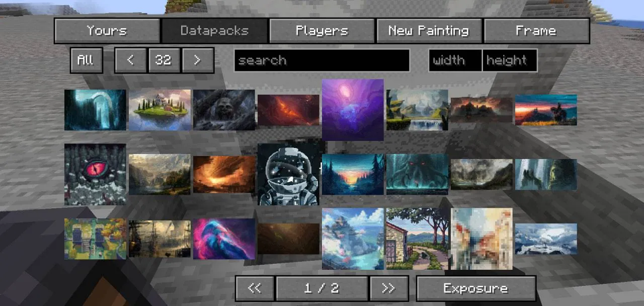Click the 1 / 2 page indicator
Viewport: 644px width, 306px height.
click(x=322, y=288)
